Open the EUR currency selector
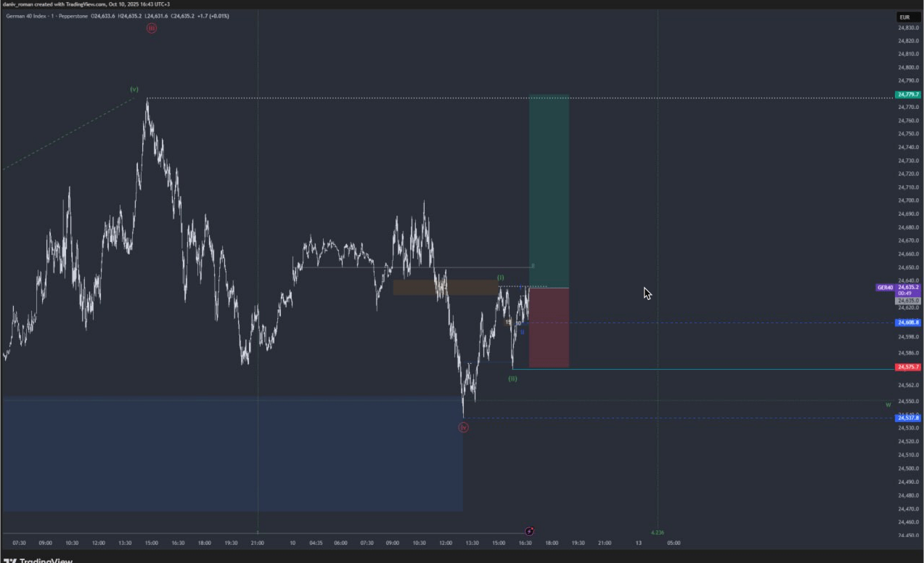 (904, 17)
